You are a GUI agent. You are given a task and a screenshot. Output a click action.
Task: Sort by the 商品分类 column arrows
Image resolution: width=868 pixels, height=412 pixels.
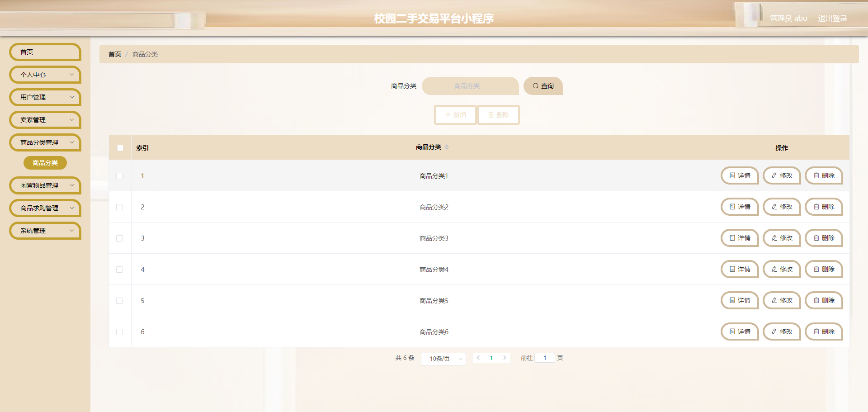pyautogui.click(x=447, y=147)
